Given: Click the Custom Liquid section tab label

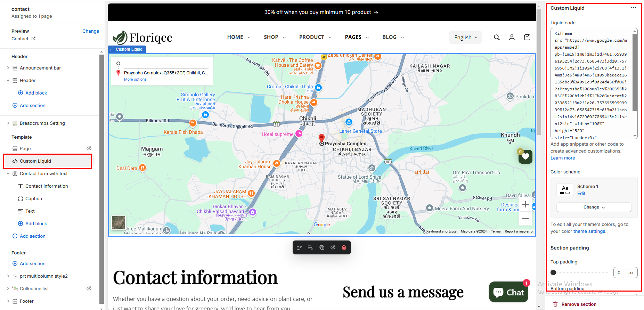Looking at the screenshot, I should [127, 49].
